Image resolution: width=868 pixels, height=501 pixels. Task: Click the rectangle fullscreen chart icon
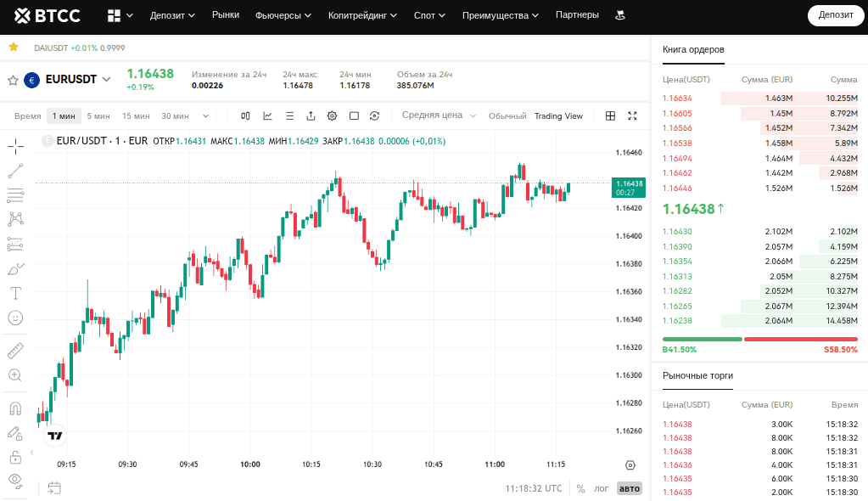(x=355, y=115)
